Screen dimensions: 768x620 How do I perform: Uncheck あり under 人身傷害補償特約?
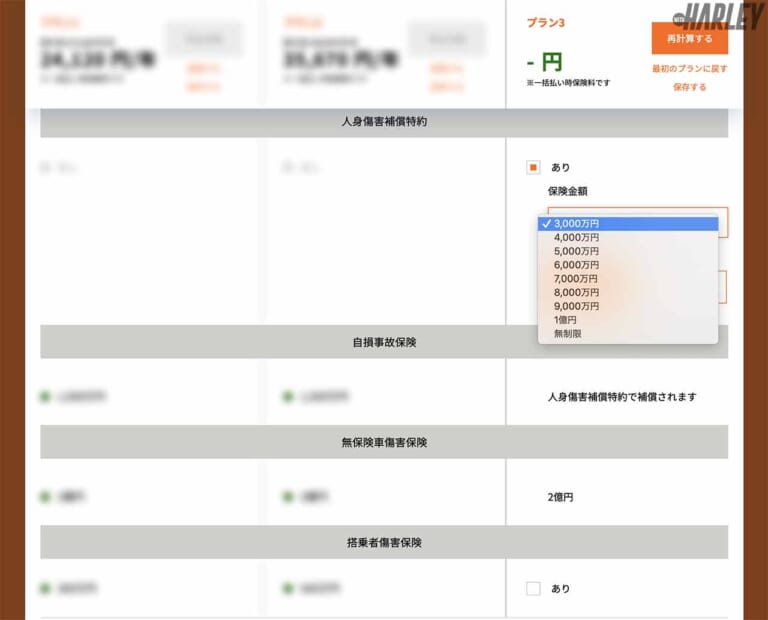(x=533, y=168)
